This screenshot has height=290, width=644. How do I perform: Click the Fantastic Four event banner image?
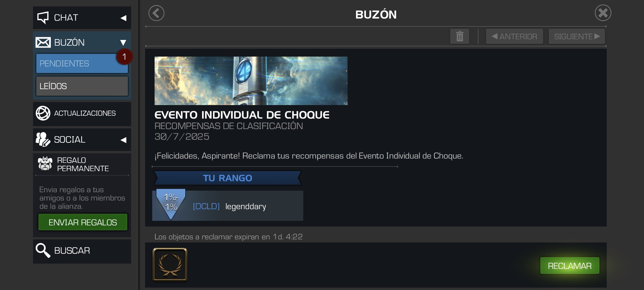coord(251,81)
